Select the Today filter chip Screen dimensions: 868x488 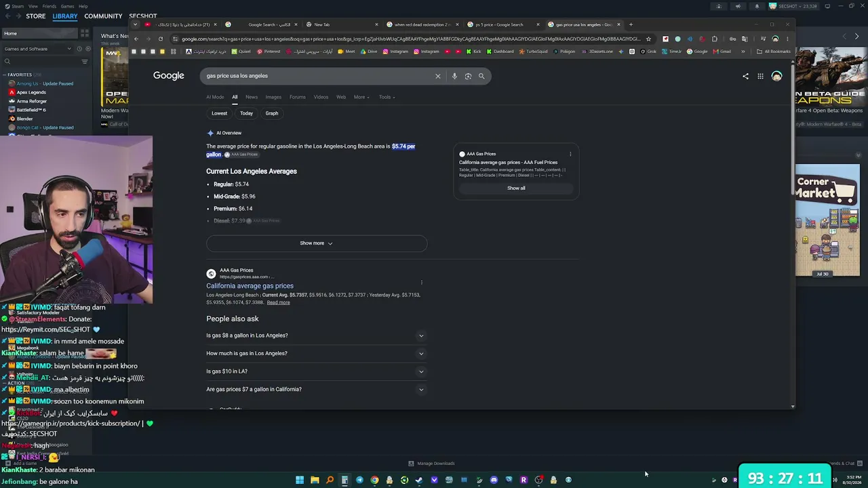click(x=246, y=113)
